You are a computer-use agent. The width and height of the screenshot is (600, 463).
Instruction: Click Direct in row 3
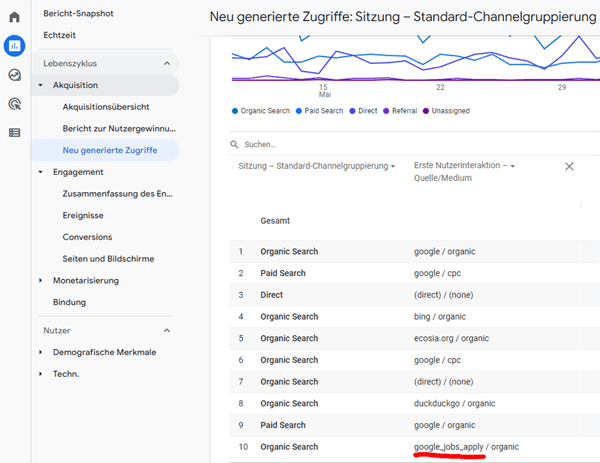(272, 295)
